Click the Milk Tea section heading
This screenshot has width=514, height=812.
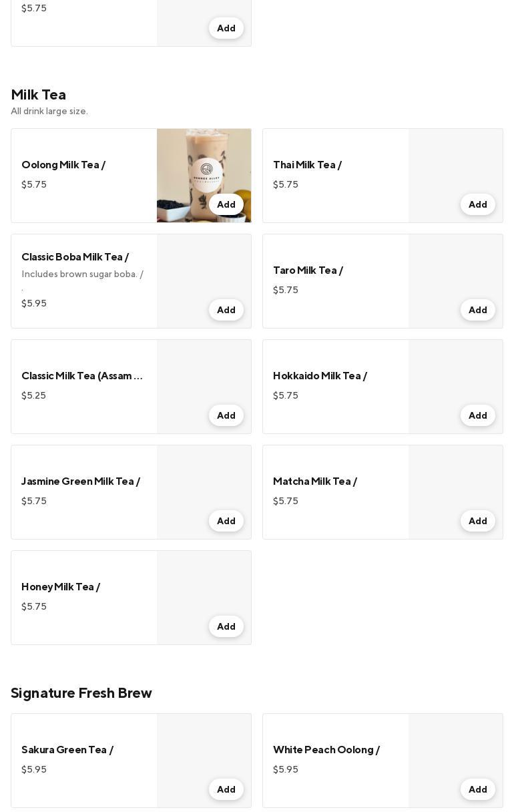click(x=38, y=95)
